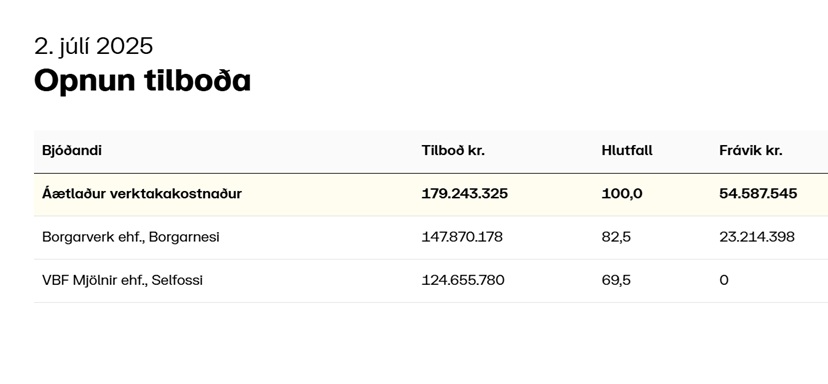
Task: Click the deviation value 23.214.398
Action: [x=757, y=237]
